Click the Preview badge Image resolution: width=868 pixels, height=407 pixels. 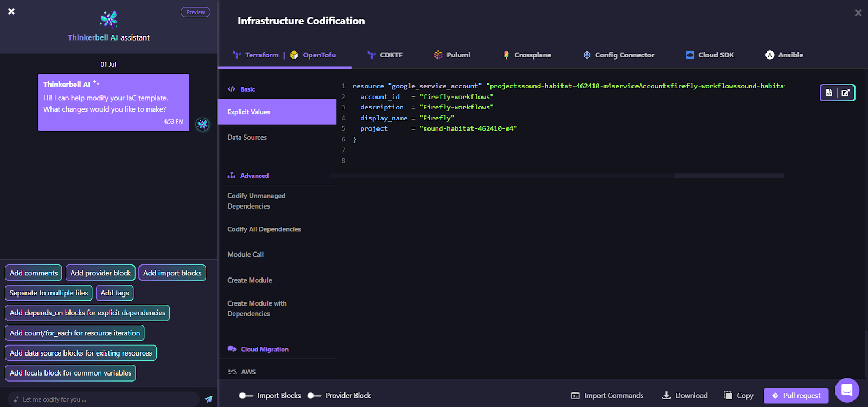click(x=195, y=12)
